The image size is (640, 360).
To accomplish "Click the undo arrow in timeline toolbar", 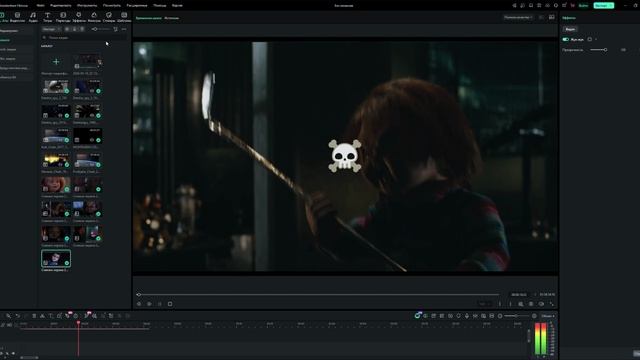I will pyautogui.click(x=18, y=316).
